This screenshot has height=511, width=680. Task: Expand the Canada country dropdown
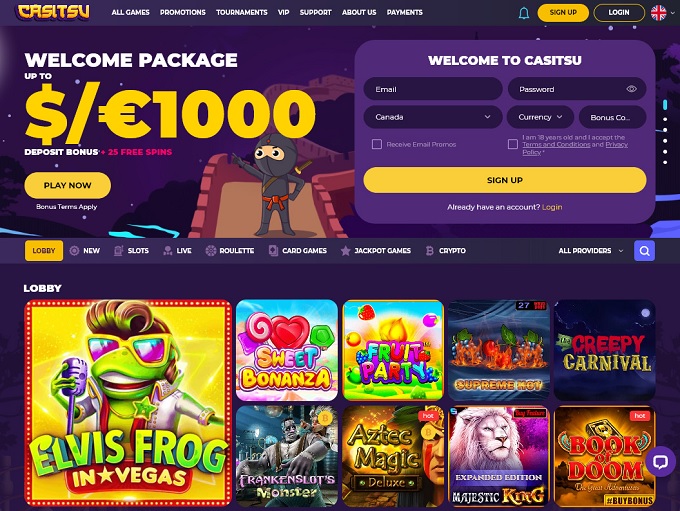pos(433,117)
